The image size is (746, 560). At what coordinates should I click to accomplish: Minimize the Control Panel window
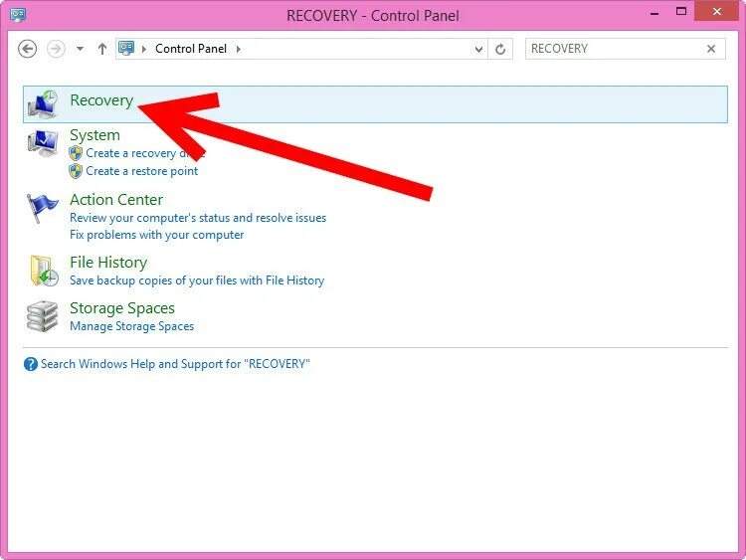point(654,13)
